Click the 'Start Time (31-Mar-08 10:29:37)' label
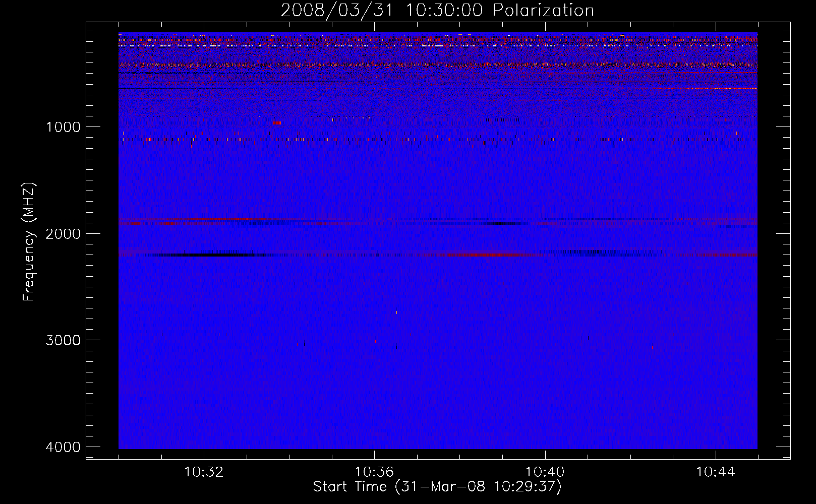 437,487
